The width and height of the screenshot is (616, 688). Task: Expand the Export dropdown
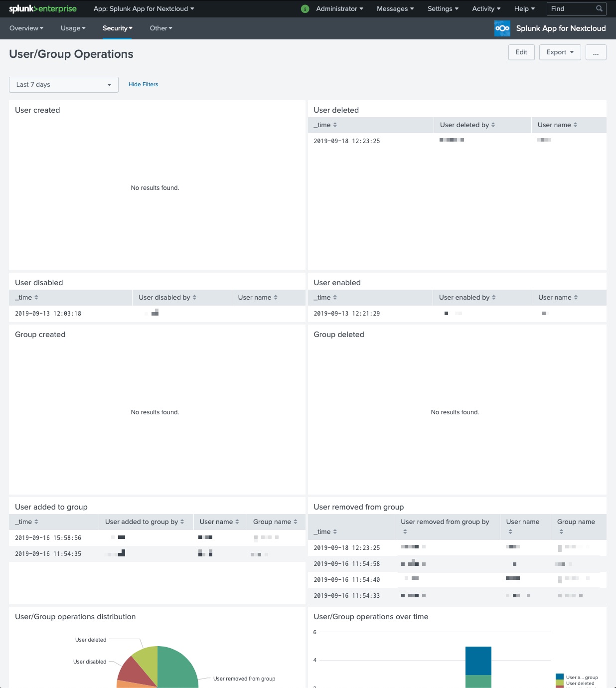point(560,52)
